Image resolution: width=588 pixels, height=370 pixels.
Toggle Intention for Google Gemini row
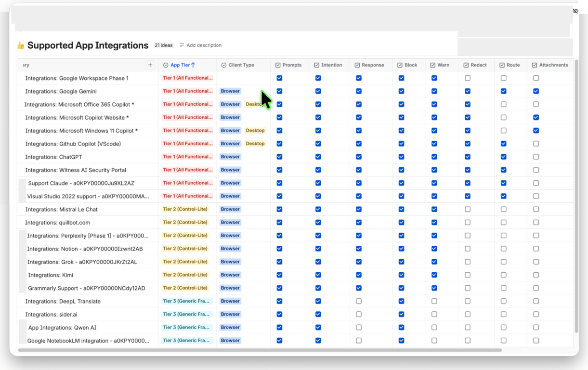[x=318, y=91]
